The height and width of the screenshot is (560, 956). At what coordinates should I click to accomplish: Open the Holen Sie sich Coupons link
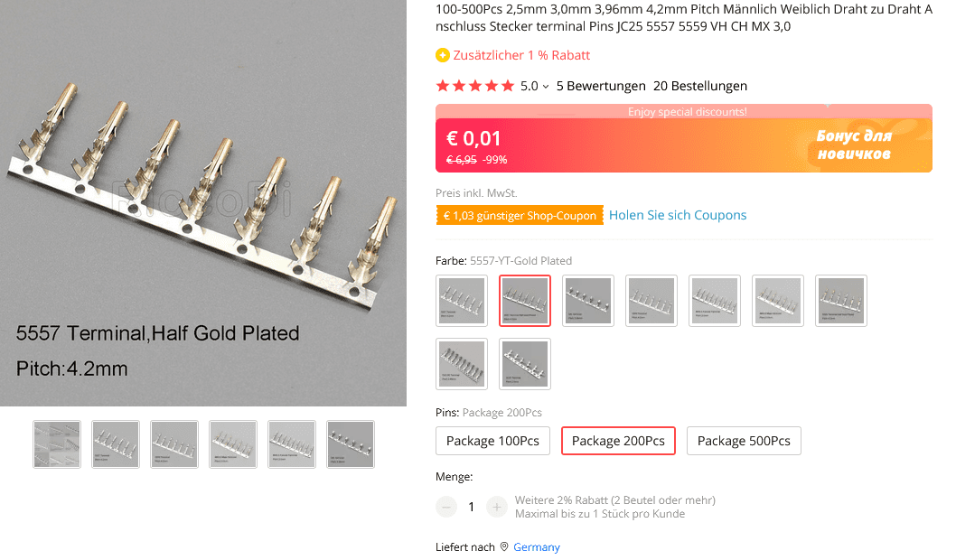pos(678,215)
